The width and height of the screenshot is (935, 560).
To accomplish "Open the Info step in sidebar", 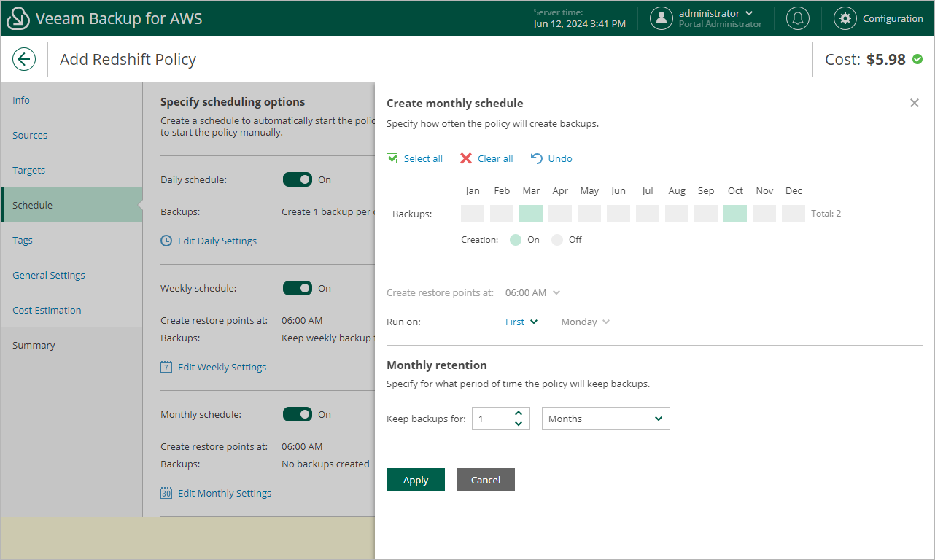I will [71, 100].
